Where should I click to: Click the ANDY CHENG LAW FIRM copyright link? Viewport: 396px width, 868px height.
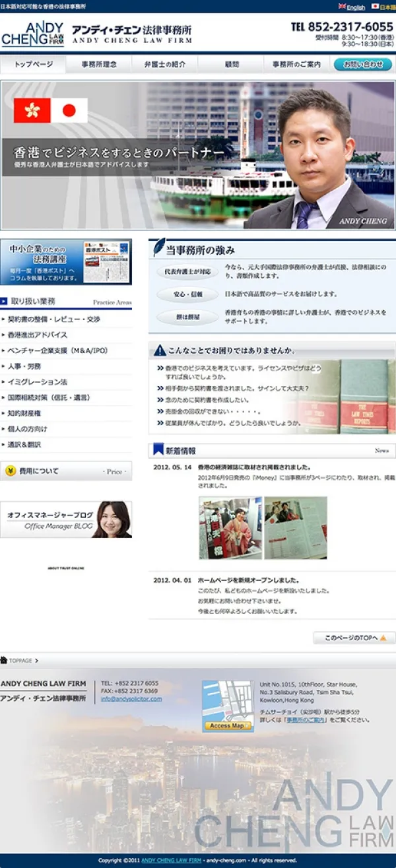pos(172,861)
